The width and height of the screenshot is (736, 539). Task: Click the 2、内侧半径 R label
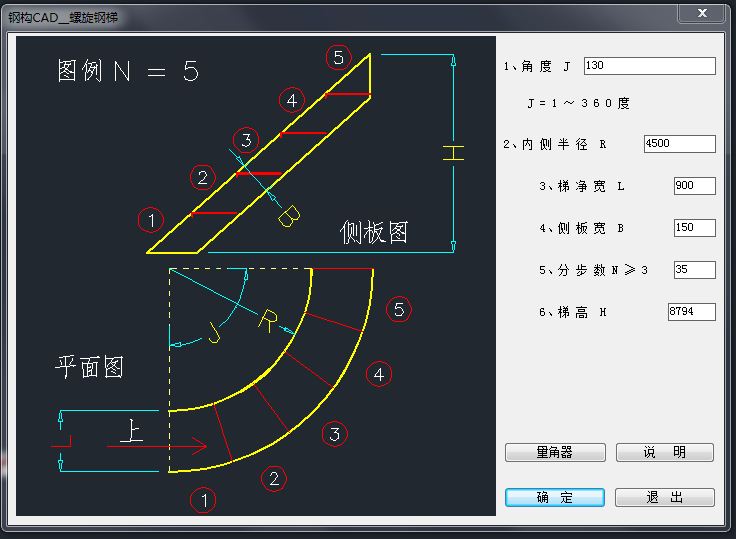click(x=555, y=144)
